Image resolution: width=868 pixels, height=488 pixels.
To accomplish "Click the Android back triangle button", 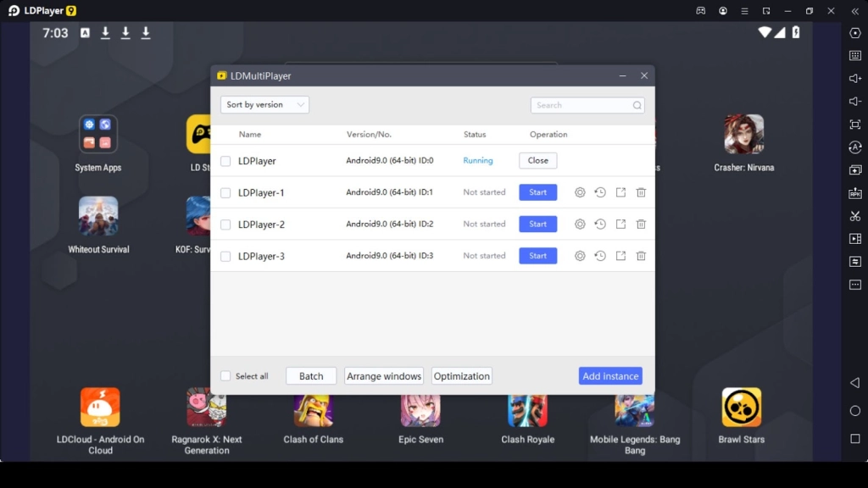I will (854, 383).
